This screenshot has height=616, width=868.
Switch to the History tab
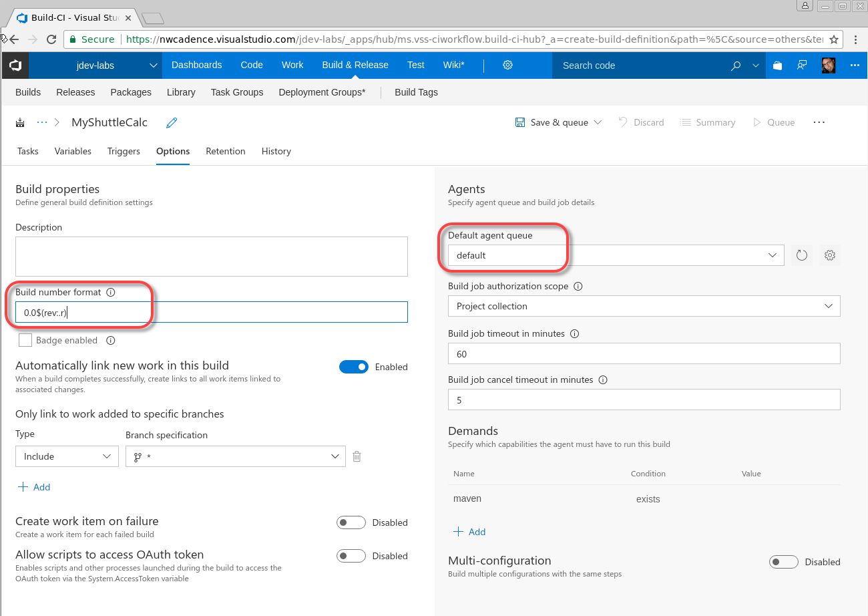[276, 151]
